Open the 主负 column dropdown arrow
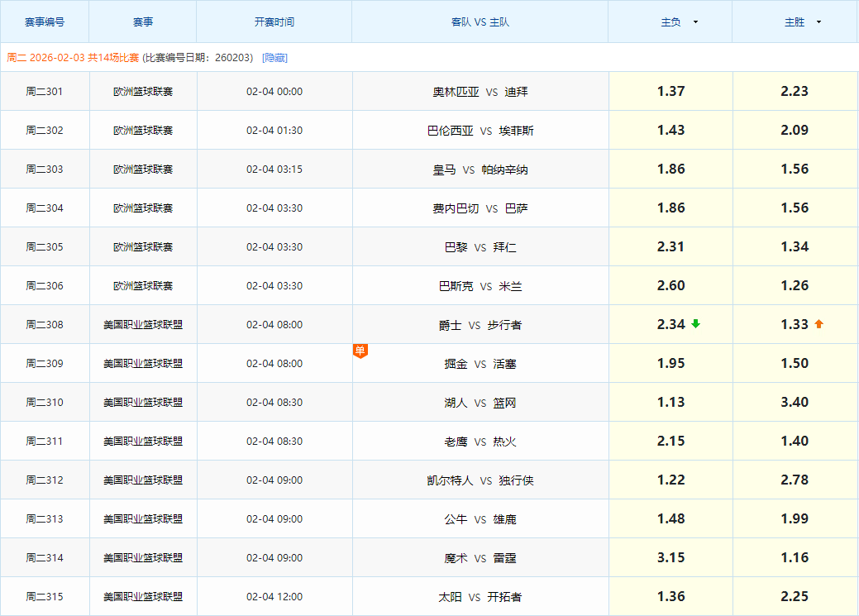Screen dimensions: 859x616 tap(696, 22)
